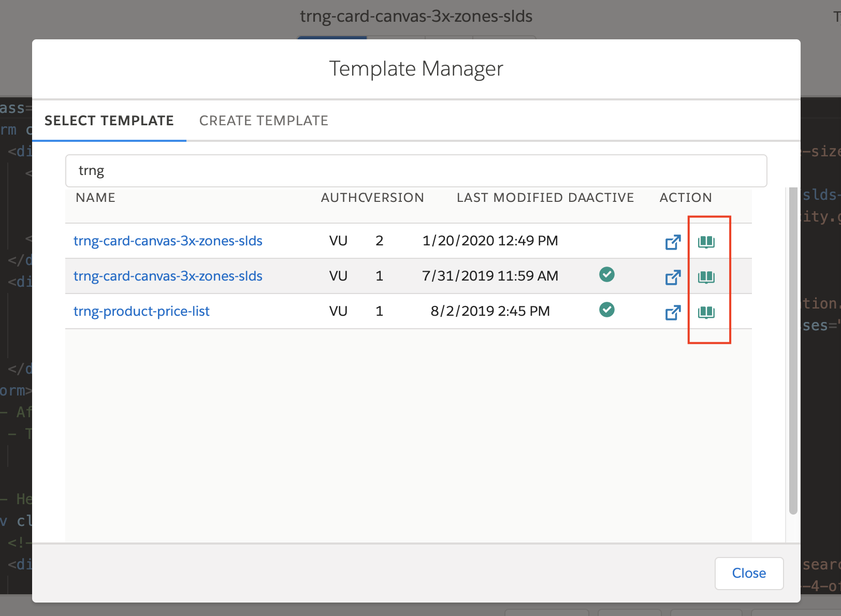
Task: Click the 7/31/2019 11:59 AM date cell
Action: point(490,276)
